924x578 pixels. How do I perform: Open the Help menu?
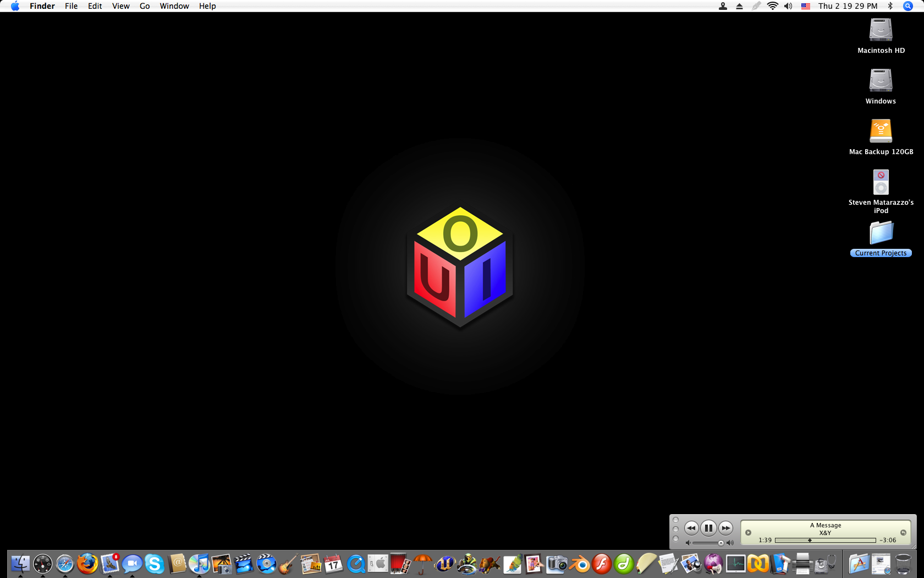pyautogui.click(x=207, y=6)
